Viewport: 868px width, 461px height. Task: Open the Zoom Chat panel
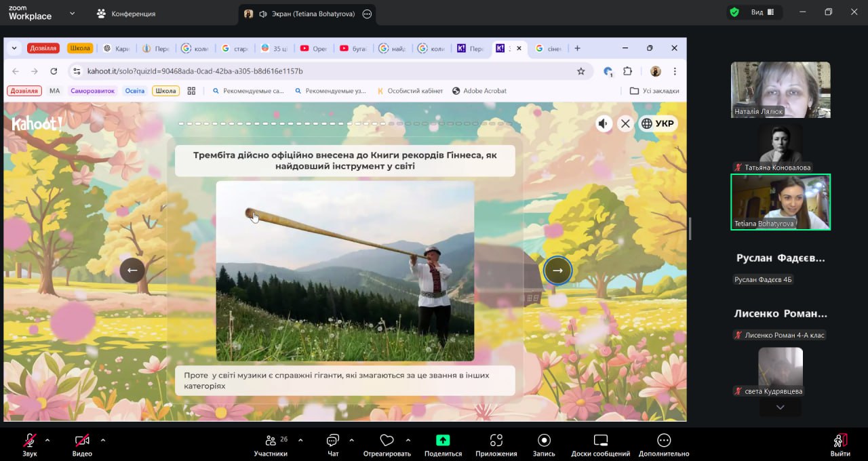(x=333, y=441)
